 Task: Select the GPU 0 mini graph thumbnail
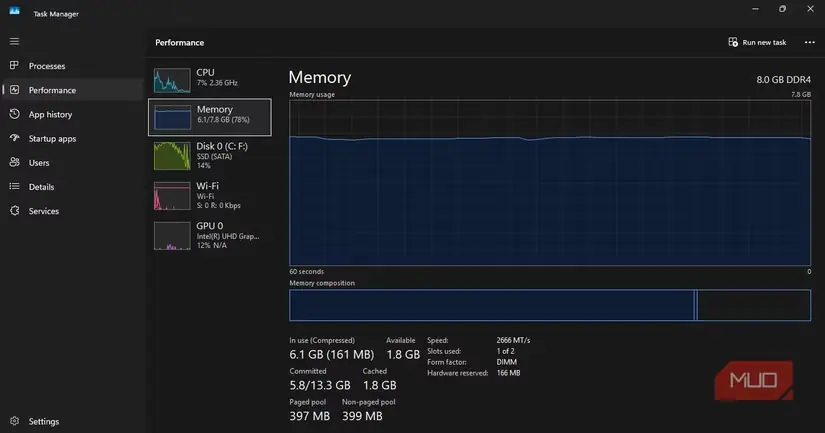coord(172,236)
